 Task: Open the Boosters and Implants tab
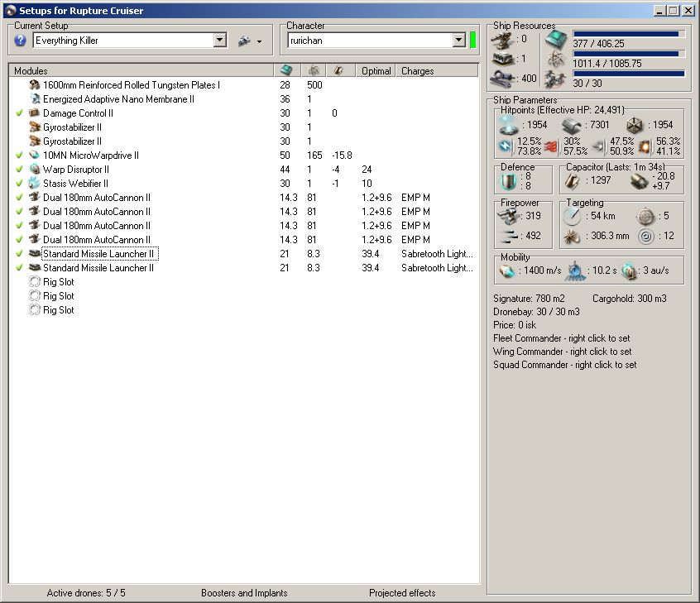tap(244, 592)
